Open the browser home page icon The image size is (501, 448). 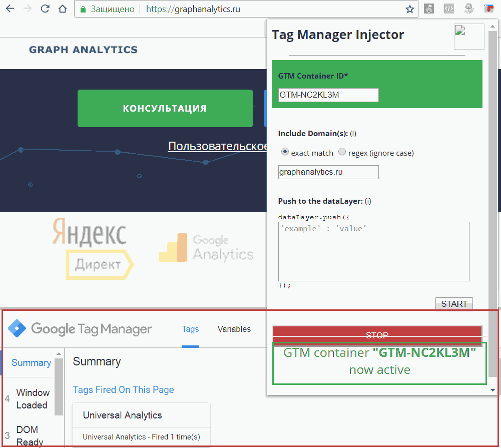pyautogui.click(x=63, y=9)
